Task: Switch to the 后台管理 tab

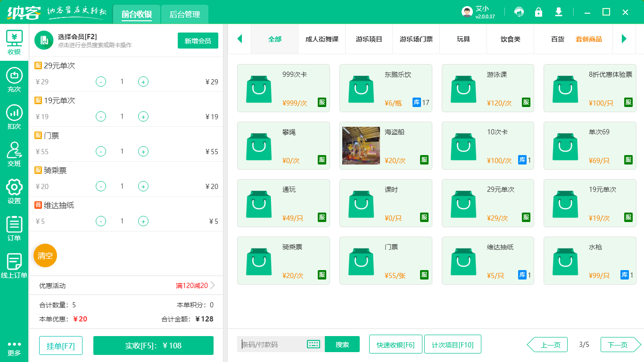Action: pyautogui.click(x=184, y=14)
